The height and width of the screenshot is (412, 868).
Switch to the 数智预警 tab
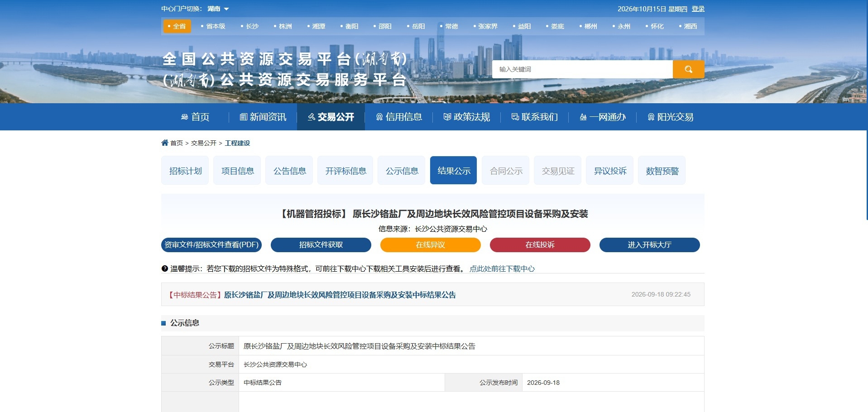(x=662, y=171)
